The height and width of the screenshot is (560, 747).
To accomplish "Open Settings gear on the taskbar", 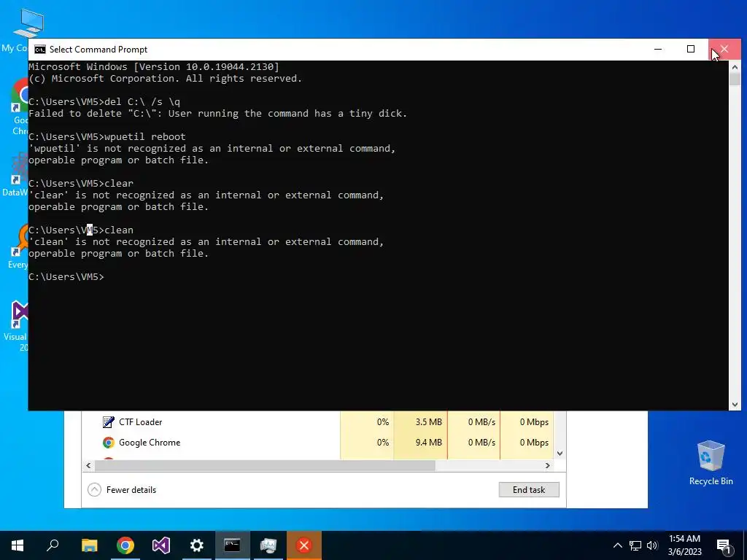I will coord(197,545).
